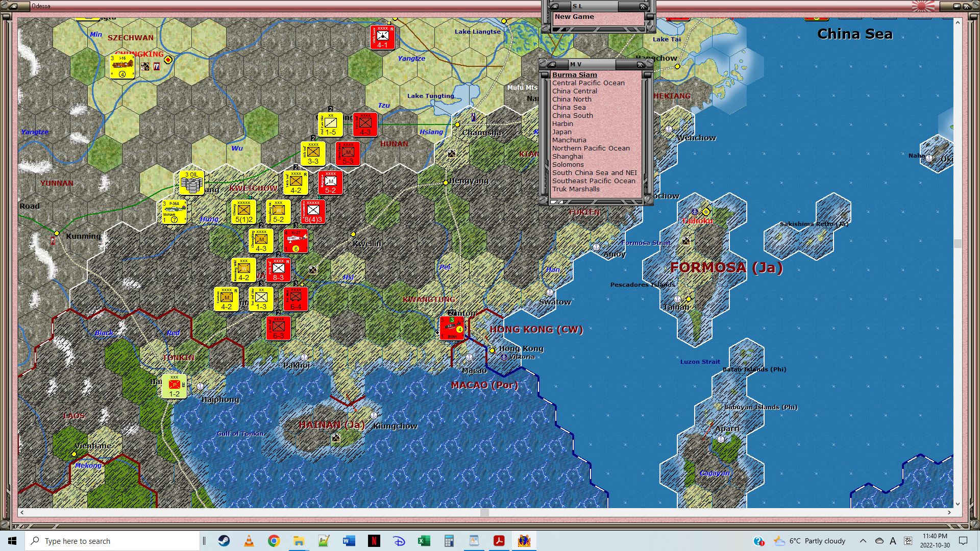Click the Windows Start button
The height and width of the screenshot is (551, 980).
pos(12,541)
